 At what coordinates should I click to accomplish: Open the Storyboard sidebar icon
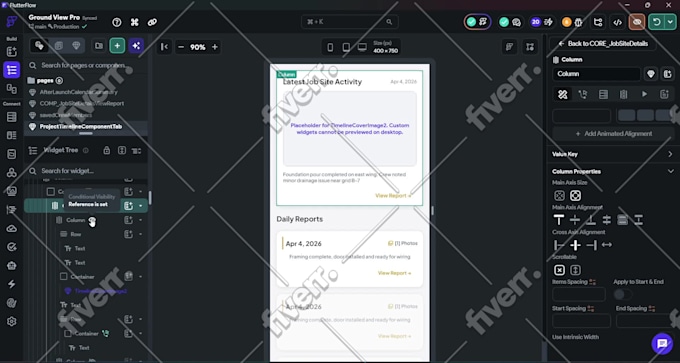[12, 89]
